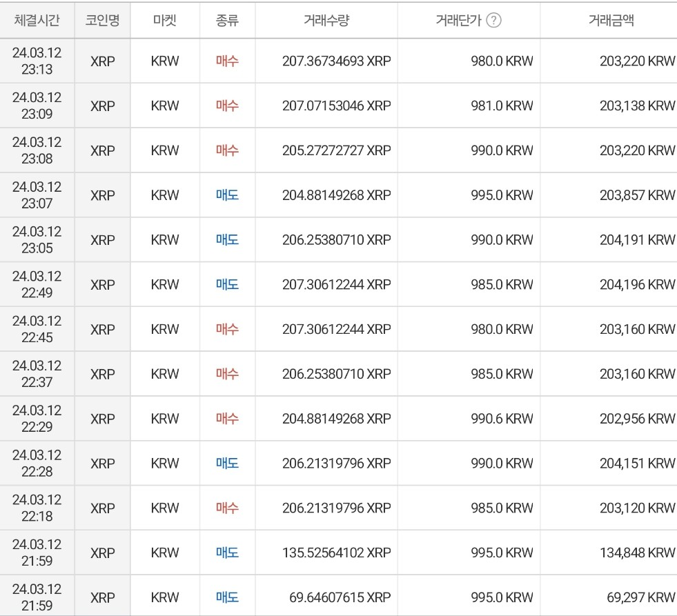The width and height of the screenshot is (677, 616).
Task: Select the 매도 label in 69.64607615 XRP row
Action: (x=227, y=597)
